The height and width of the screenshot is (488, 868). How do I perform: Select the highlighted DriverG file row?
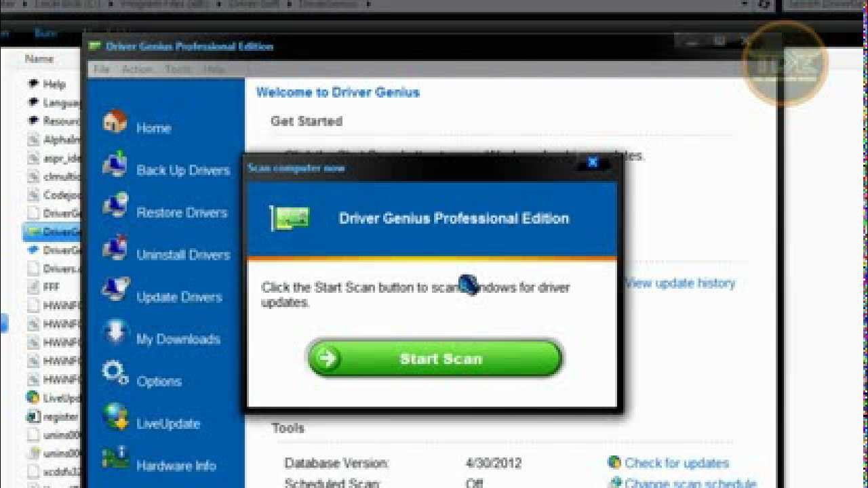[53, 231]
